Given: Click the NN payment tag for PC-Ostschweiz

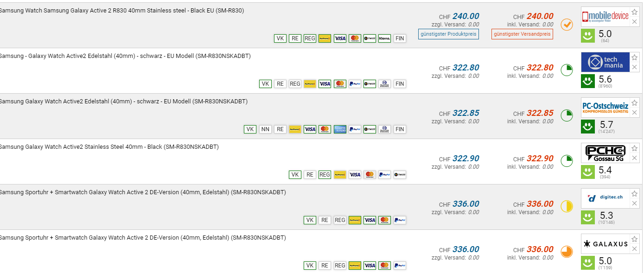Looking at the screenshot, I should point(265,129).
